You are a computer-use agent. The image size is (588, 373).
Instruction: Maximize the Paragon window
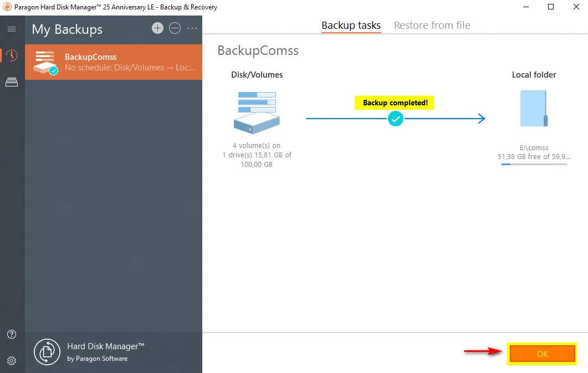[551, 7]
